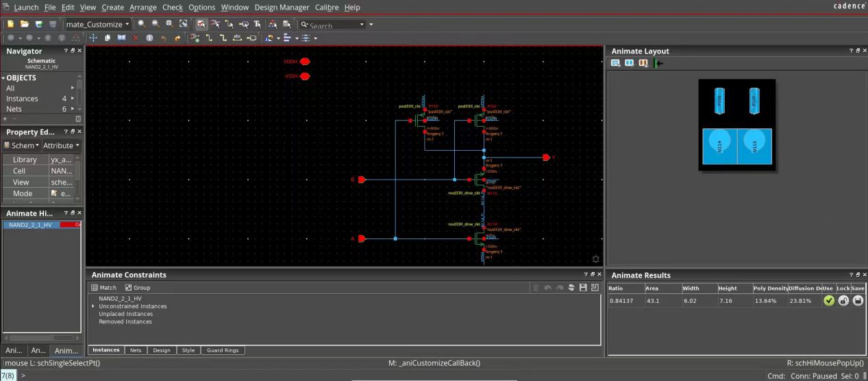Click the Zoom Out magnifier icon

click(x=156, y=24)
